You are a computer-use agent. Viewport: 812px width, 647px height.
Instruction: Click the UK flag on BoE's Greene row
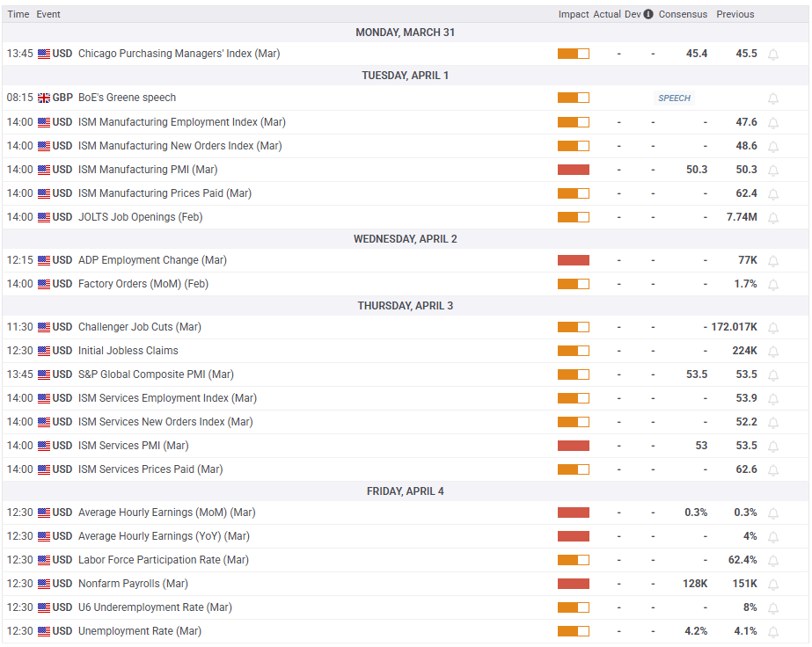[x=44, y=98]
